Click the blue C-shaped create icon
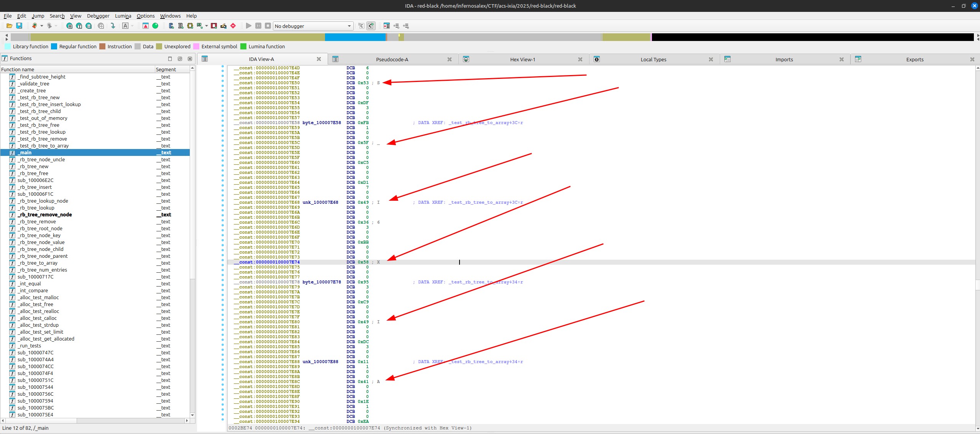The height and width of the screenshot is (434, 980). coord(171,26)
